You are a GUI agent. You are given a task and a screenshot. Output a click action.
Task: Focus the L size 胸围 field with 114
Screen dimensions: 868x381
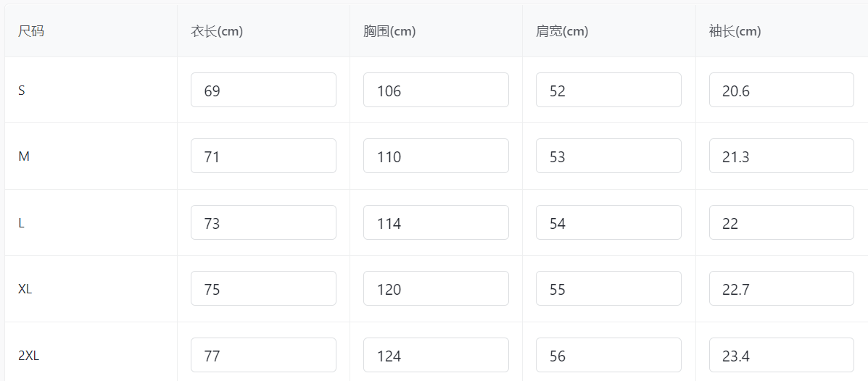(436, 222)
